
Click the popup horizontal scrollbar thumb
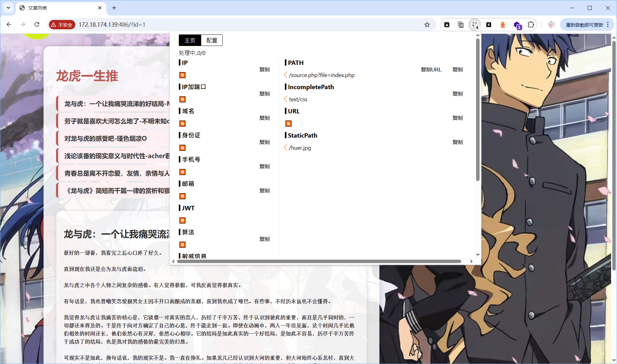click(x=319, y=262)
